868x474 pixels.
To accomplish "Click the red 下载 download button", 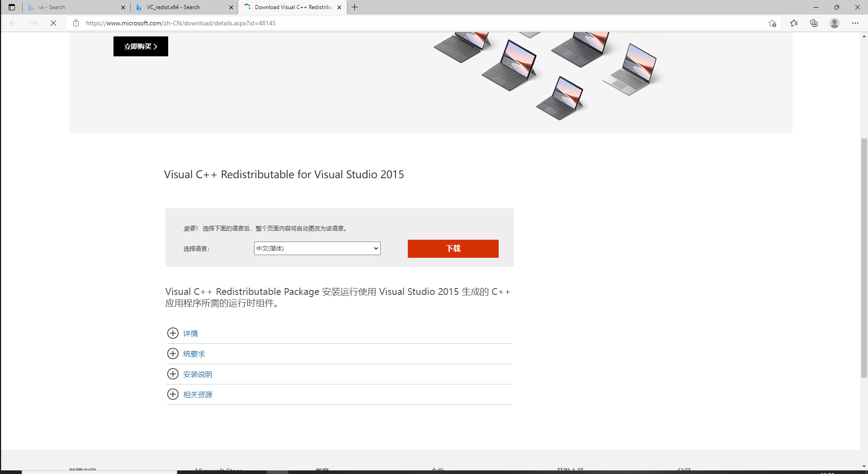I will click(453, 249).
